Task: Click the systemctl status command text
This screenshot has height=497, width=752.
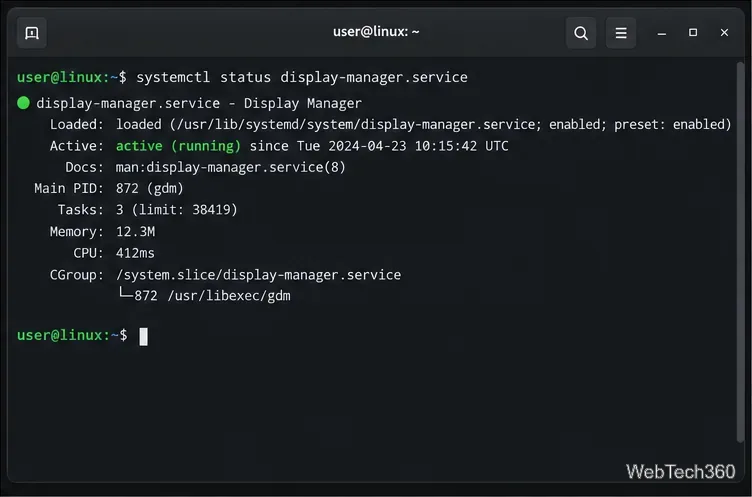Action: 302,77
